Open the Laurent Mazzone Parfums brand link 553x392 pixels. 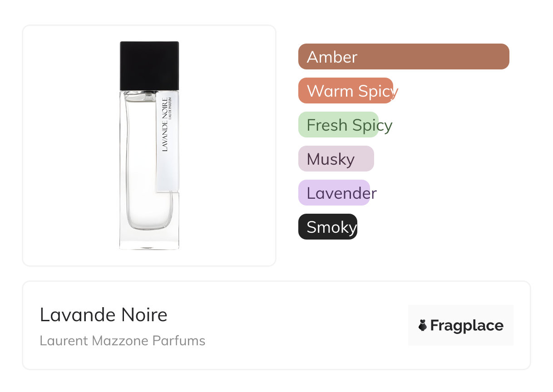pyautogui.click(x=123, y=341)
